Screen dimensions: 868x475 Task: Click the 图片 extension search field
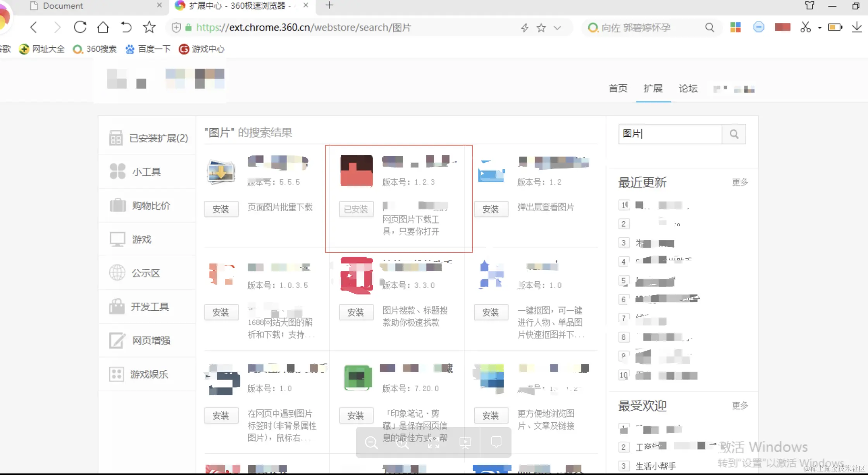670,134
